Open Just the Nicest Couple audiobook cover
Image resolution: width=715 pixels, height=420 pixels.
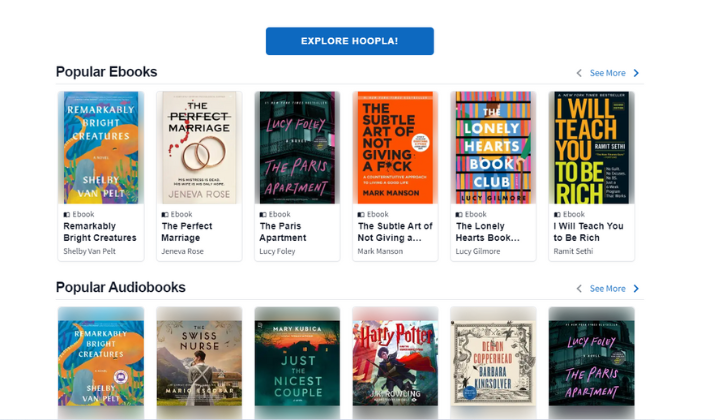pyautogui.click(x=297, y=363)
